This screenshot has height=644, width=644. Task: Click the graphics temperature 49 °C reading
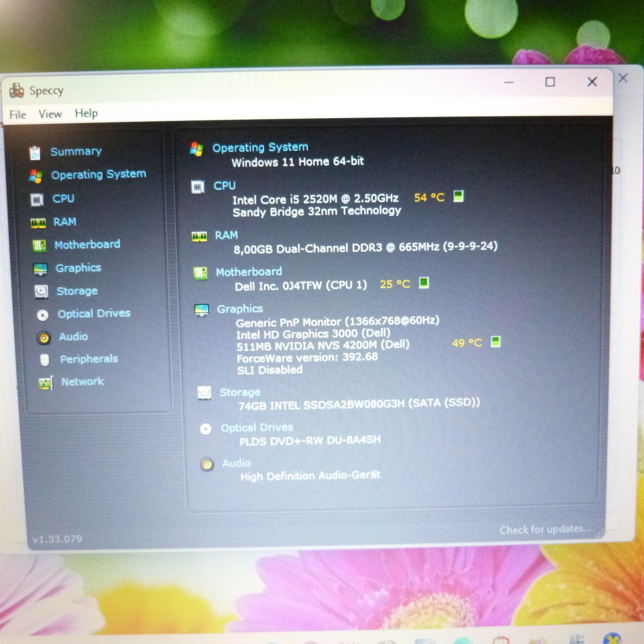pyautogui.click(x=467, y=343)
